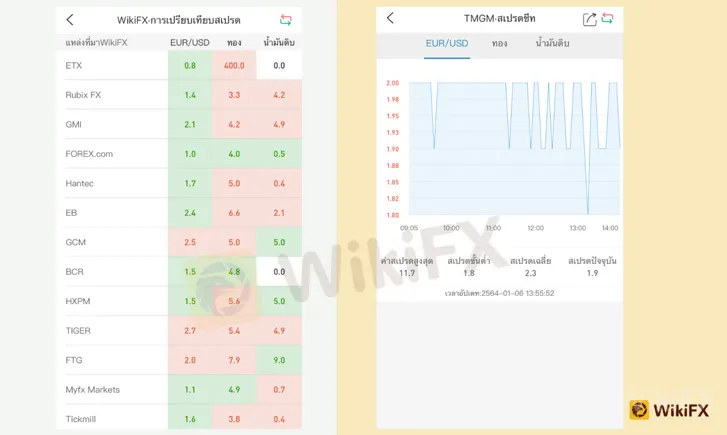Select the 12:00 chart time label
The image size is (727, 435).
point(536,228)
